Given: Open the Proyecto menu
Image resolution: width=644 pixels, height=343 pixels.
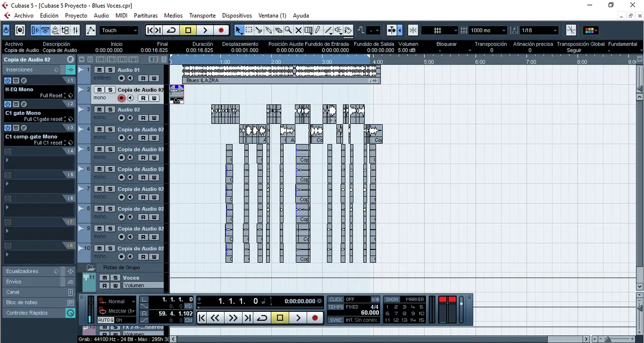Looking at the screenshot, I should click(x=76, y=16).
